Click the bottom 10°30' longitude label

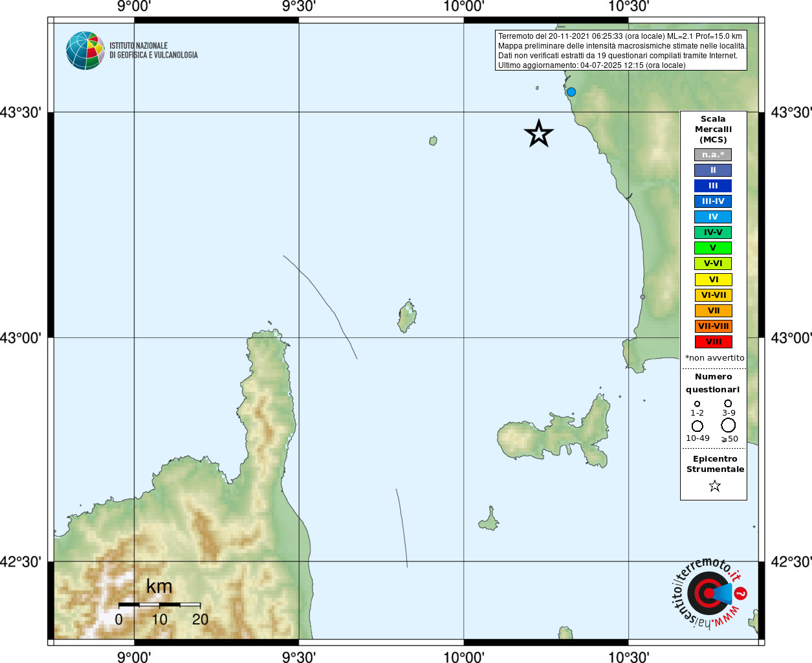(x=628, y=657)
